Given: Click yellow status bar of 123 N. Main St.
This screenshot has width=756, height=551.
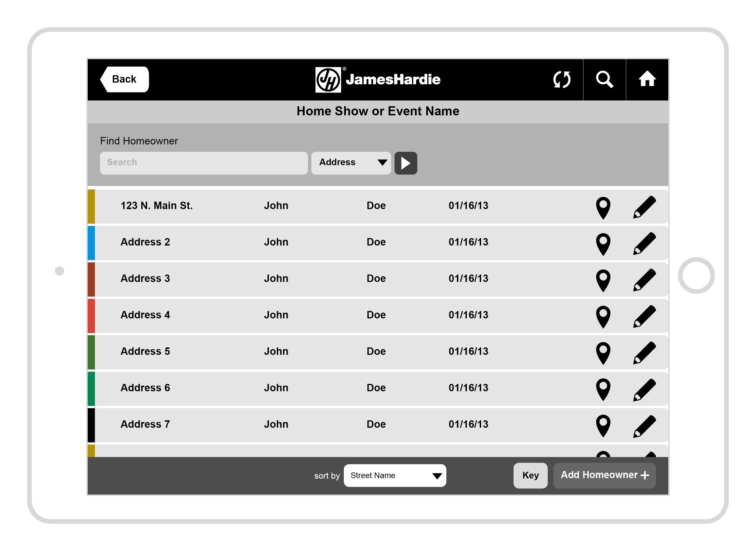Looking at the screenshot, I should [91, 206].
